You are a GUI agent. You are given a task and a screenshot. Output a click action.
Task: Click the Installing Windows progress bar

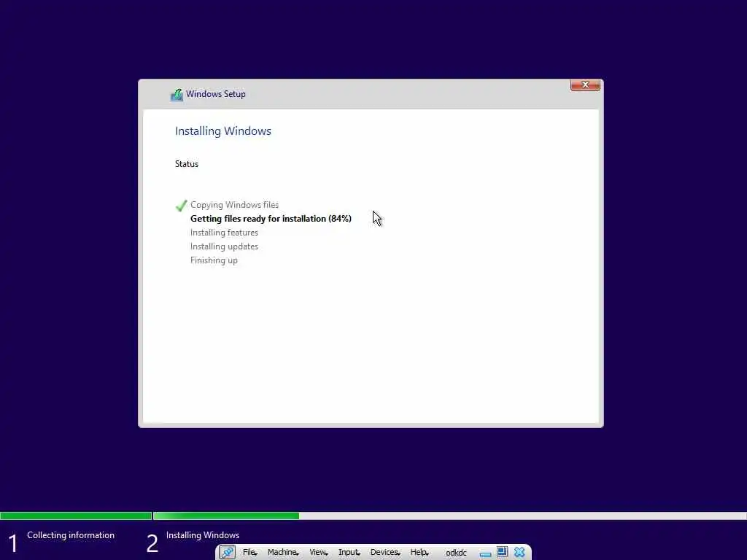[449, 516]
